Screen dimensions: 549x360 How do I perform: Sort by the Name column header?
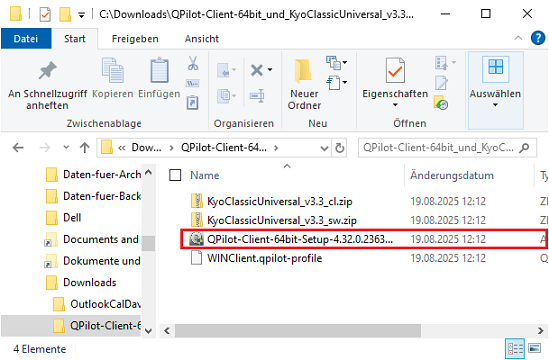click(205, 175)
